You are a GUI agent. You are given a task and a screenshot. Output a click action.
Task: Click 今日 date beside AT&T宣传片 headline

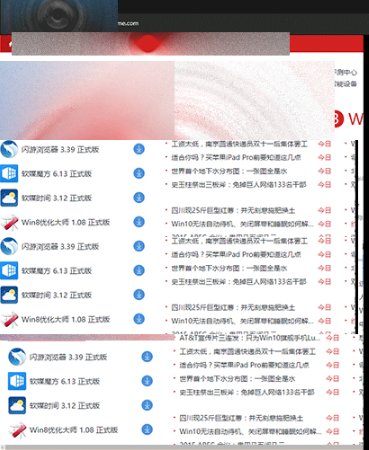(332, 338)
